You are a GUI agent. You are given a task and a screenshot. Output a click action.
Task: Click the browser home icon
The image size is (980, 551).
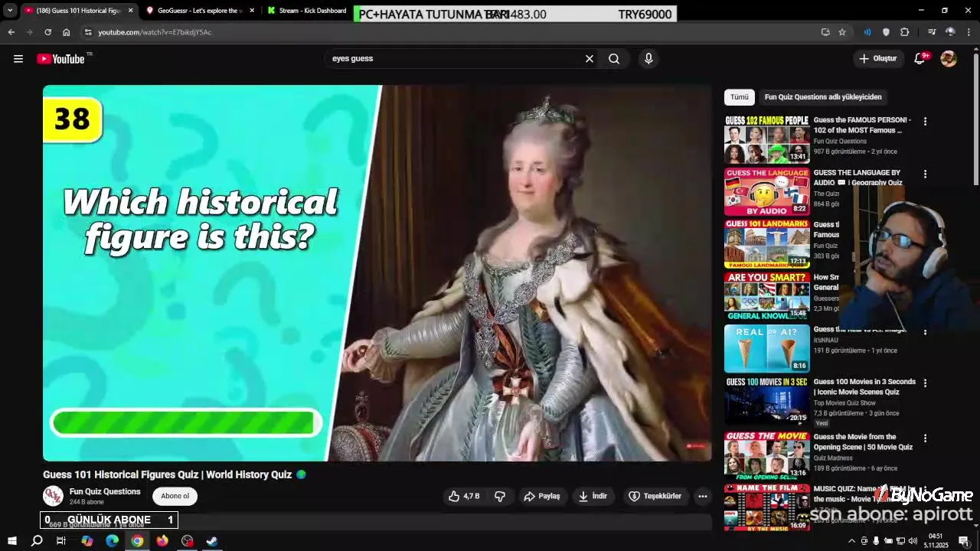tap(66, 32)
